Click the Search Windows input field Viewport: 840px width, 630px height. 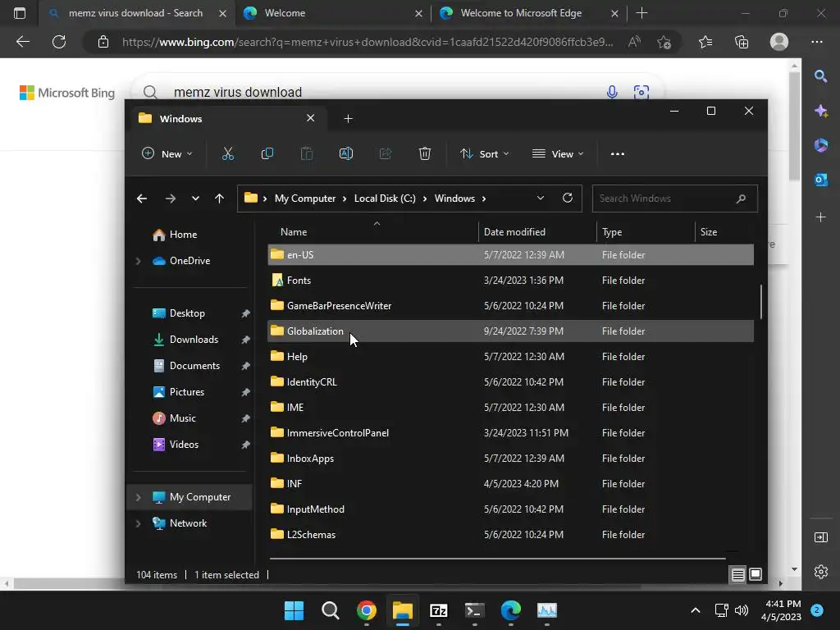click(x=674, y=199)
